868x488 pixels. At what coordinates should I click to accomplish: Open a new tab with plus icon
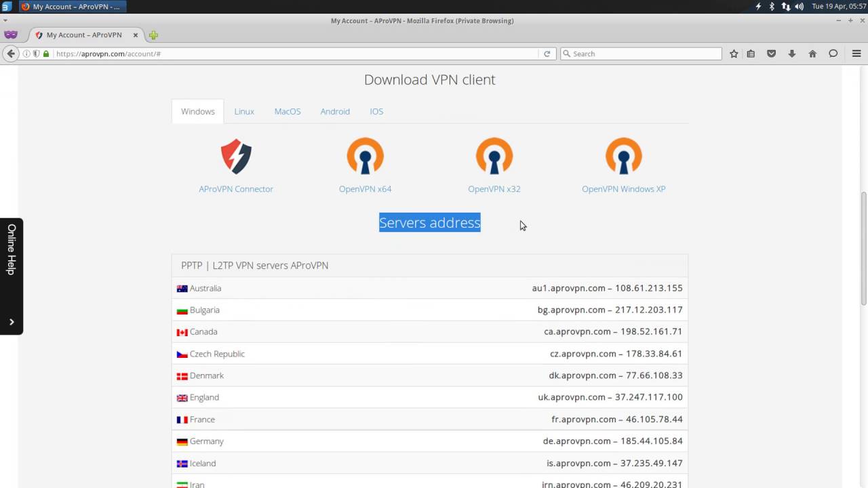(x=153, y=35)
